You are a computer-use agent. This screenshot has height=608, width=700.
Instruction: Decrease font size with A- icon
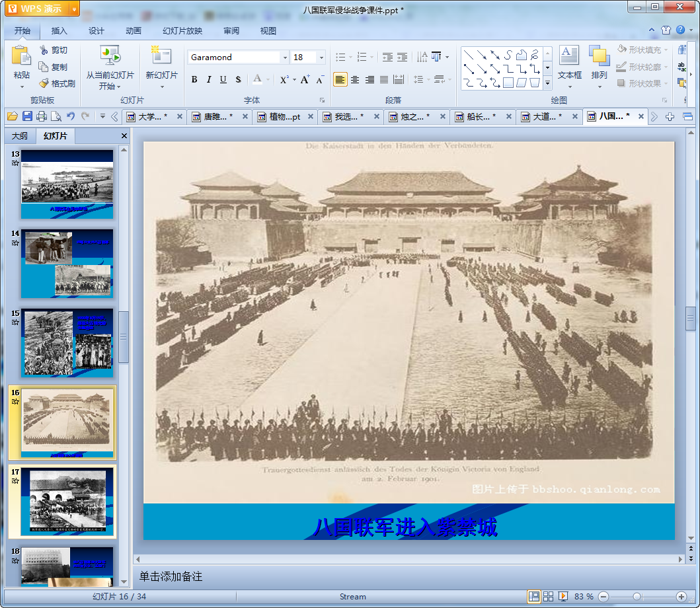tap(320, 80)
